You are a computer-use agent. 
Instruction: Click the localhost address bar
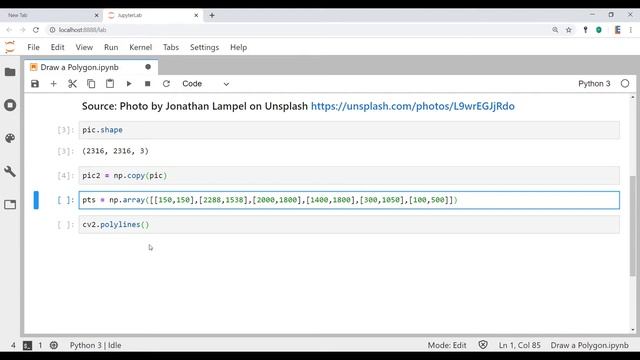pyautogui.click(x=298, y=30)
